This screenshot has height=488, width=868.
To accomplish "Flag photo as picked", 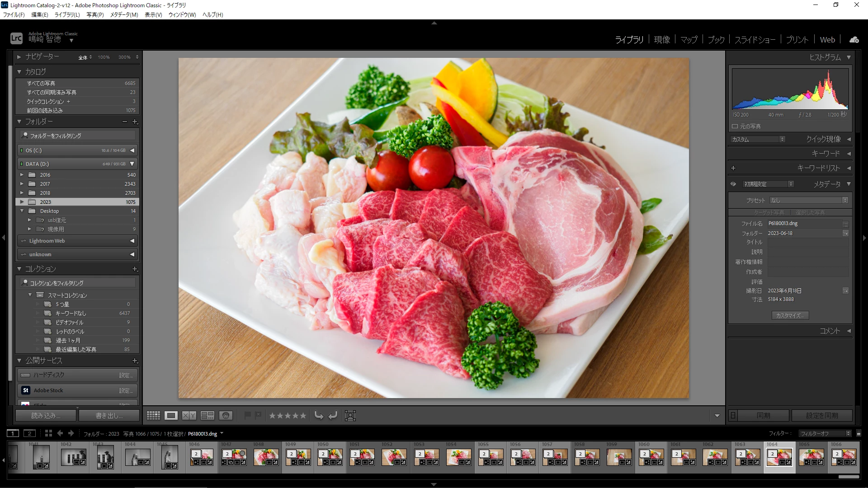I will tap(248, 415).
